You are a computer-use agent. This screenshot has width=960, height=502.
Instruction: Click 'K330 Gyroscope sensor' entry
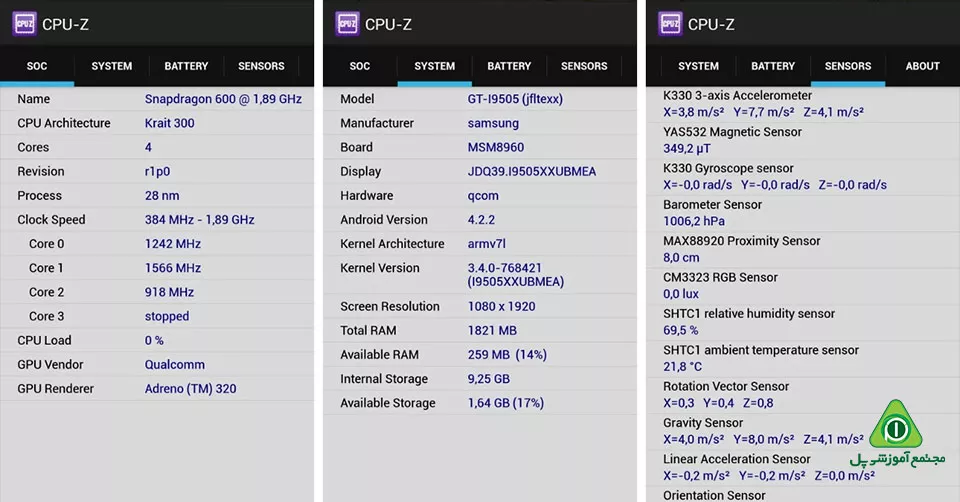[728, 168]
